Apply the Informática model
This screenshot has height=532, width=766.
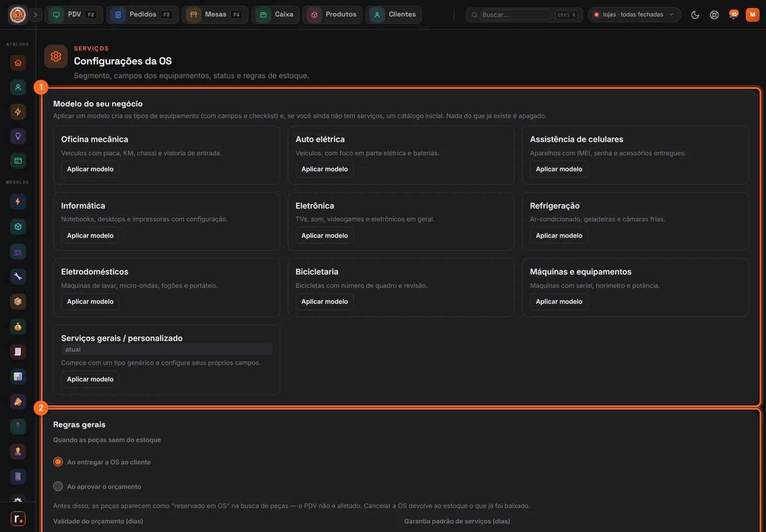(90, 235)
